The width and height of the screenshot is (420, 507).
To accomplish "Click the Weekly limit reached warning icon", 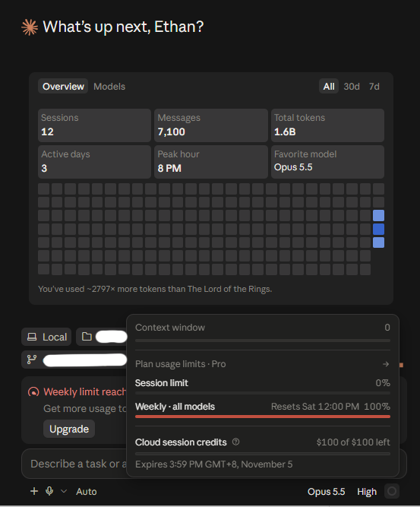I will [33, 392].
